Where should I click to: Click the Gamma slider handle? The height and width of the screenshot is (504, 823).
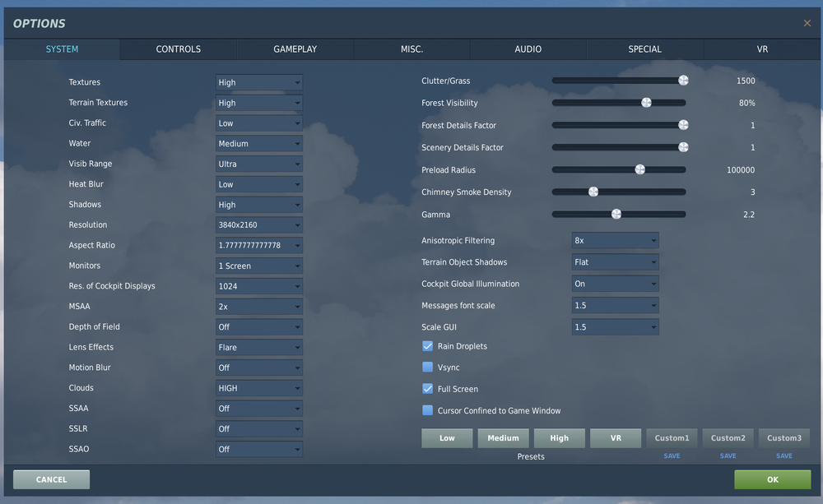(x=616, y=214)
